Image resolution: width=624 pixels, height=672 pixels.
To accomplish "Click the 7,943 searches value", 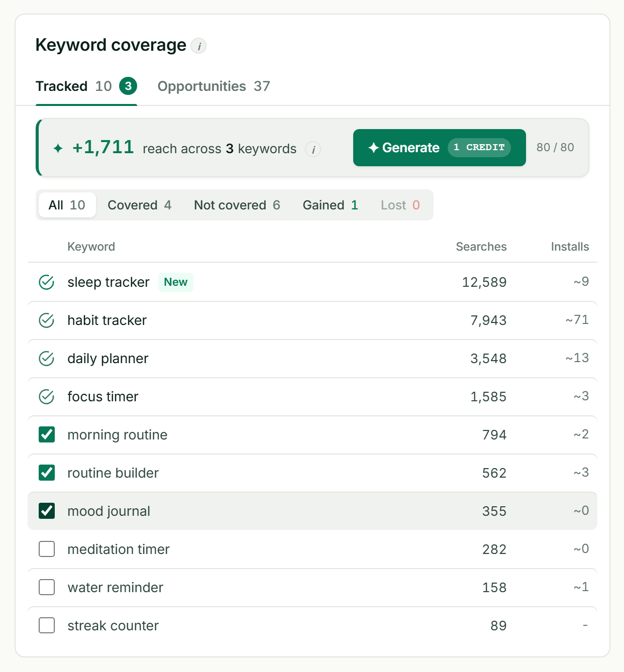I will 488,320.
